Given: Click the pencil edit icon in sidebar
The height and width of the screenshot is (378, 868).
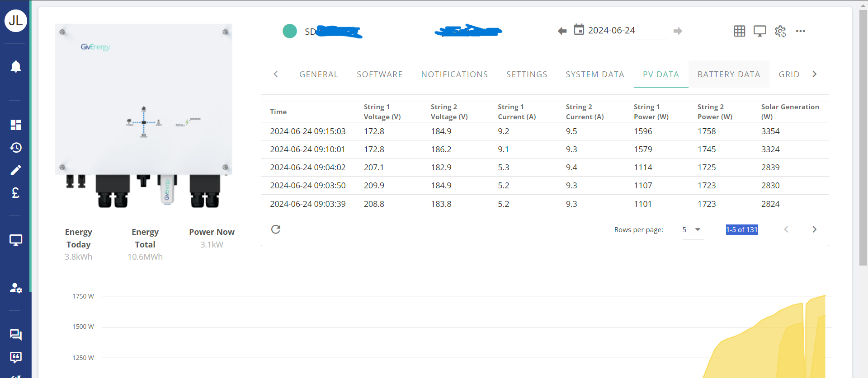Looking at the screenshot, I should (16, 170).
